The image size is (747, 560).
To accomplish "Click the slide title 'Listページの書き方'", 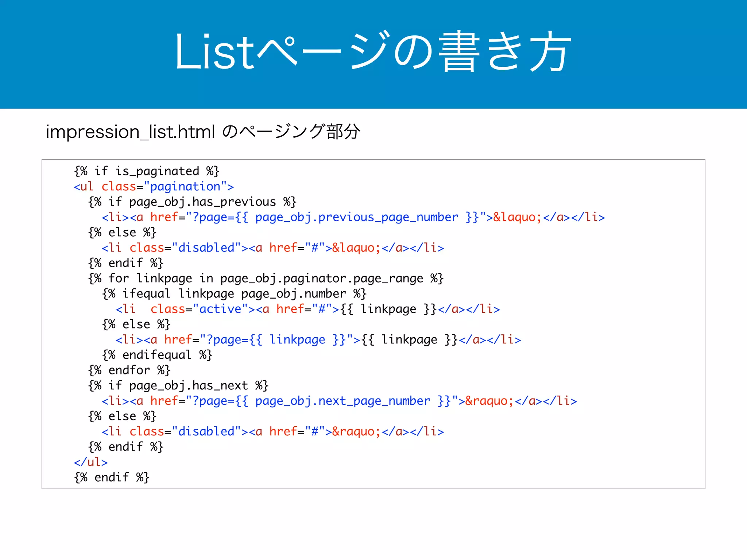I will (373, 52).
